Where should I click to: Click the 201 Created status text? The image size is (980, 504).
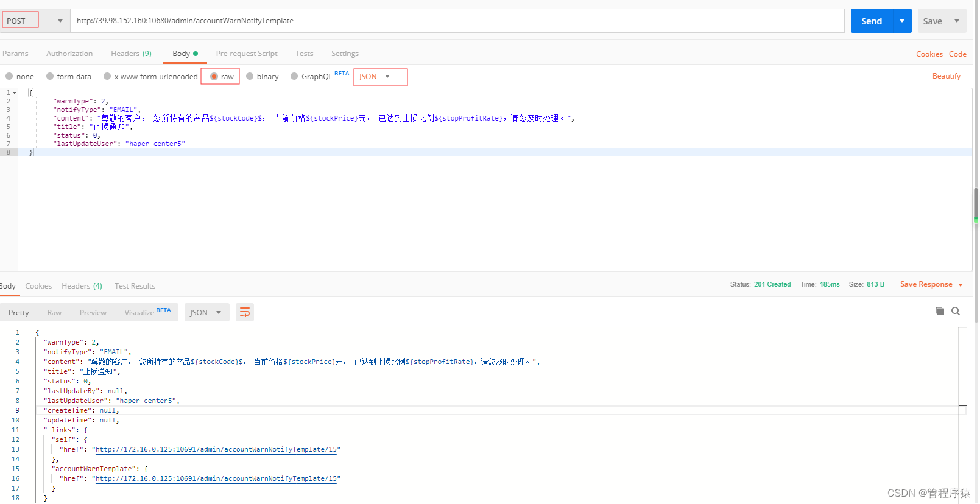[772, 284]
